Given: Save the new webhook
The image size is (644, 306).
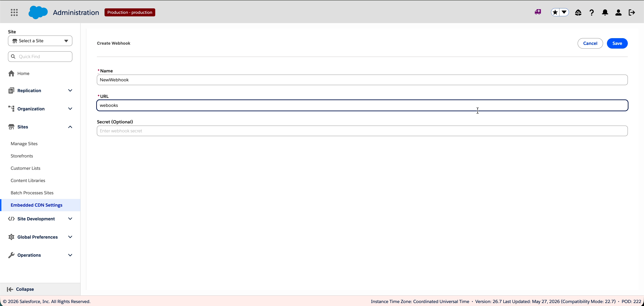Looking at the screenshot, I should point(617,43).
